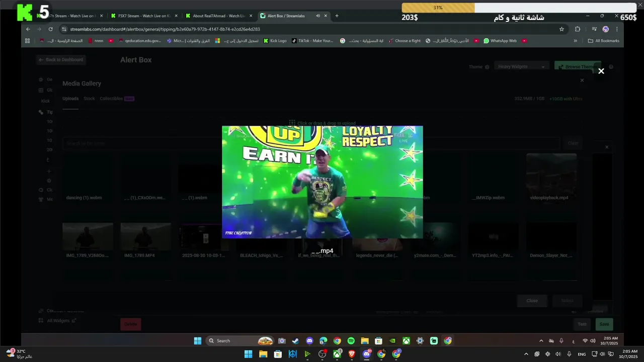644x362 pixels.
Task: Reload the Streamlabs page
Action: [50, 29]
